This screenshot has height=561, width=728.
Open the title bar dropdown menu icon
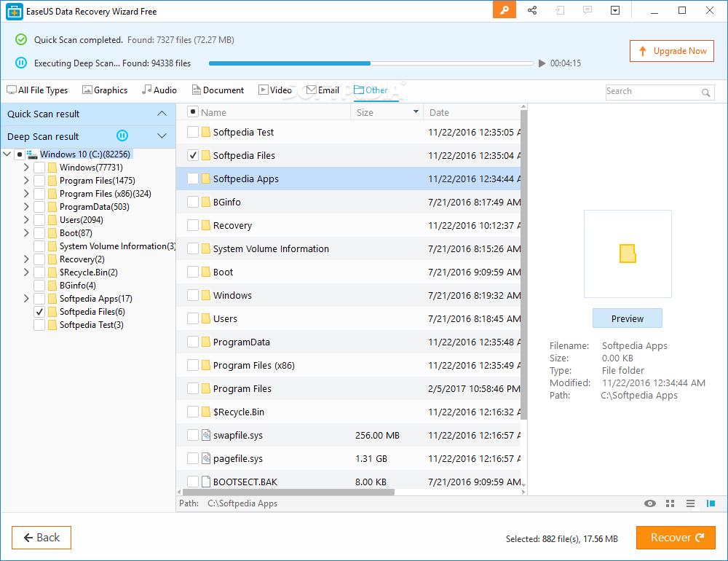point(615,10)
